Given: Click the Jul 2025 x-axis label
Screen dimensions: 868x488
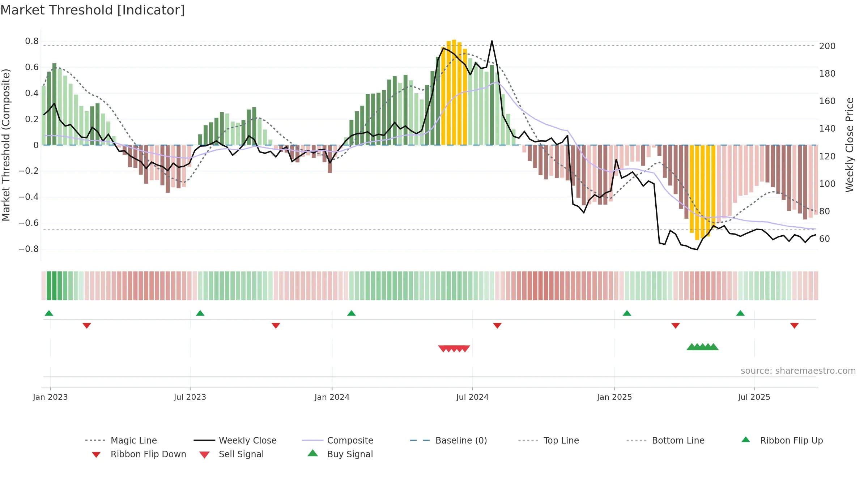Looking at the screenshot, I should 754,397.
